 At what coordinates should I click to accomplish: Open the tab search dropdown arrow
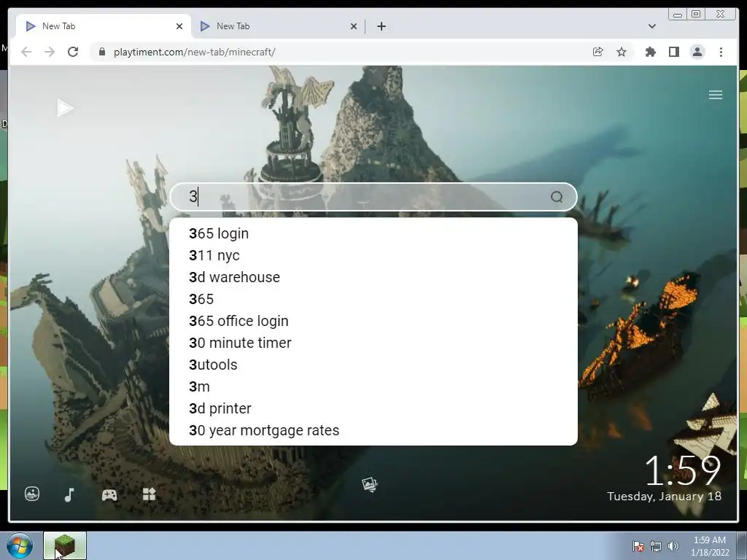coord(651,26)
